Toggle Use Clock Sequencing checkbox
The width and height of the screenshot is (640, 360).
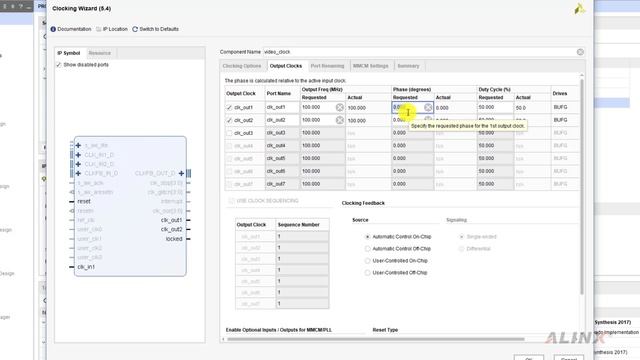click(x=231, y=201)
